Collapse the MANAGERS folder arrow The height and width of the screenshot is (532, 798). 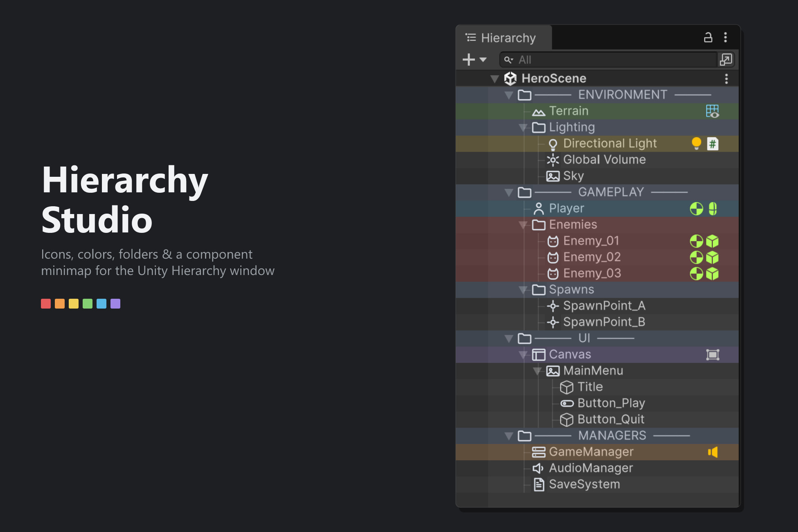509,436
